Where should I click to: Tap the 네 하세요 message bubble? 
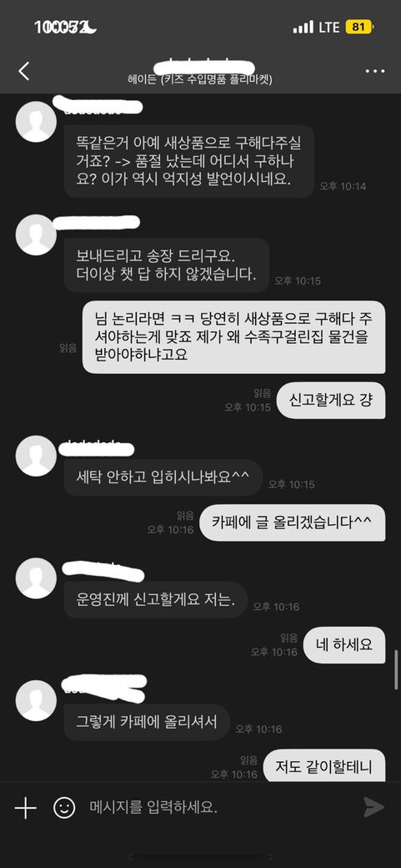[x=344, y=645]
